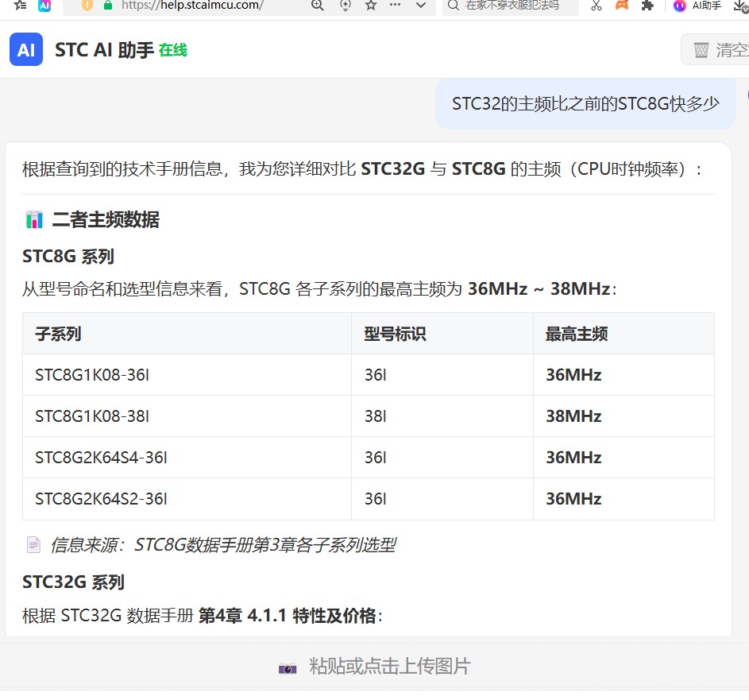Click the AI tab favicon in browser
Image resolution: width=749 pixels, height=700 pixels.
(44, 6)
